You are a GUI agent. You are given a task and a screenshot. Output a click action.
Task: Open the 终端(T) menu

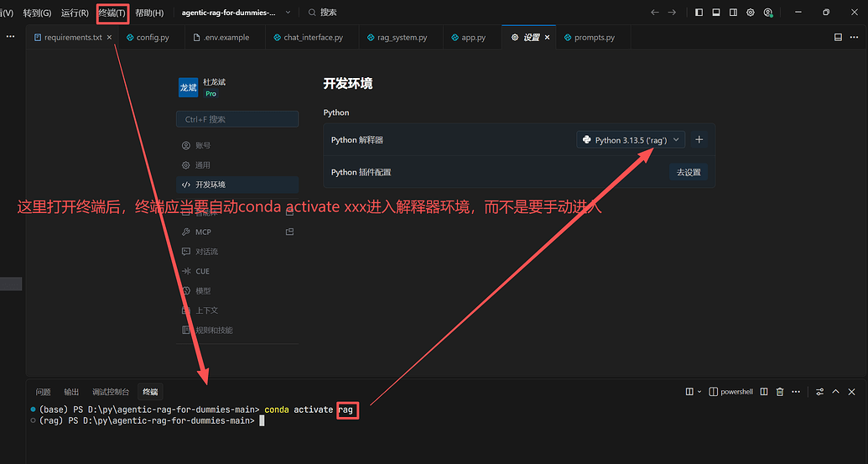(x=112, y=13)
